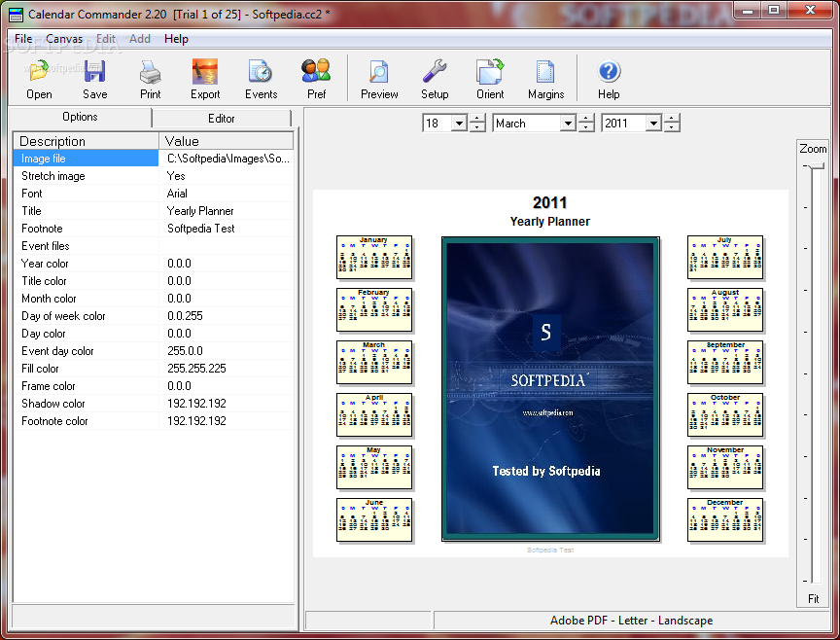Image resolution: width=840 pixels, height=640 pixels.
Task: Increase the month with spinner up arrow
Action: click(586, 119)
